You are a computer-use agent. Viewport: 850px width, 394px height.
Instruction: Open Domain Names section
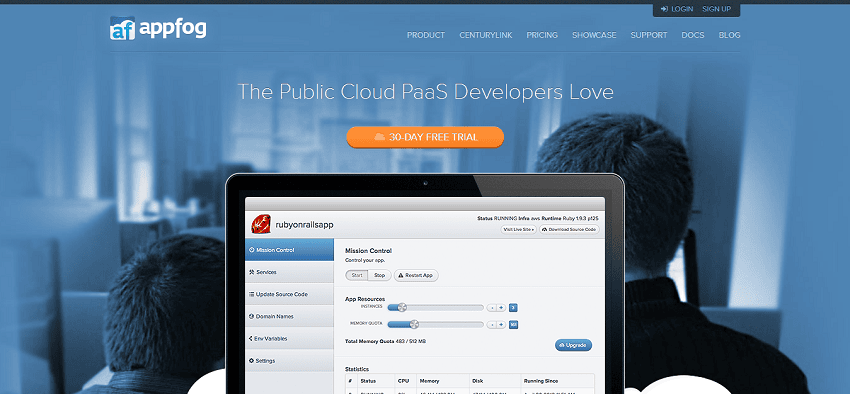pyautogui.click(x=289, y=316)
